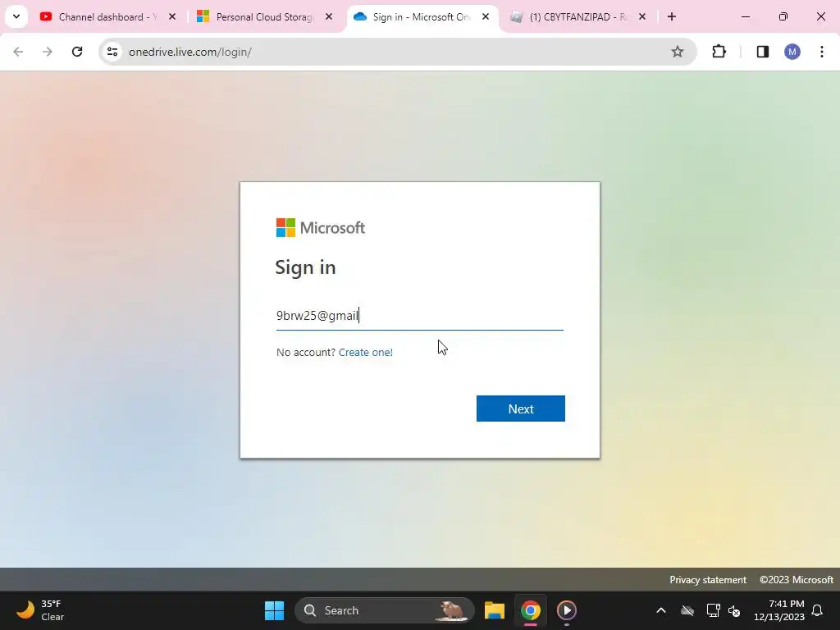Open the Chrome three-dot menu
This screenshot has height=630, width=840.
point(821,52)
